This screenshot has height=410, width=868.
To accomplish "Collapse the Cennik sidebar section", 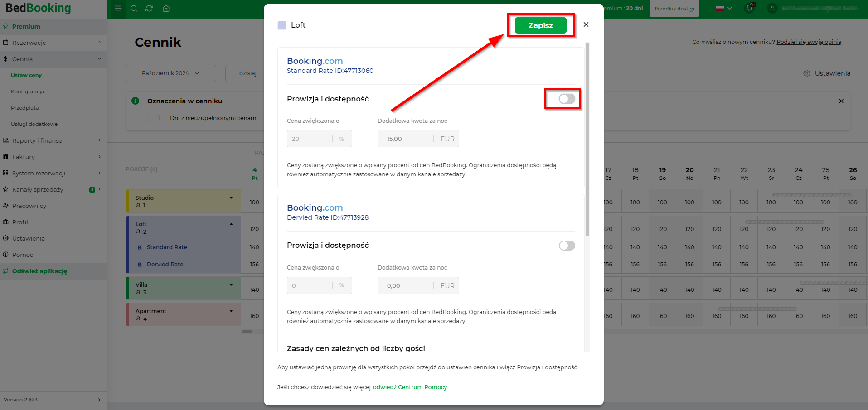I will pos(99,59).
